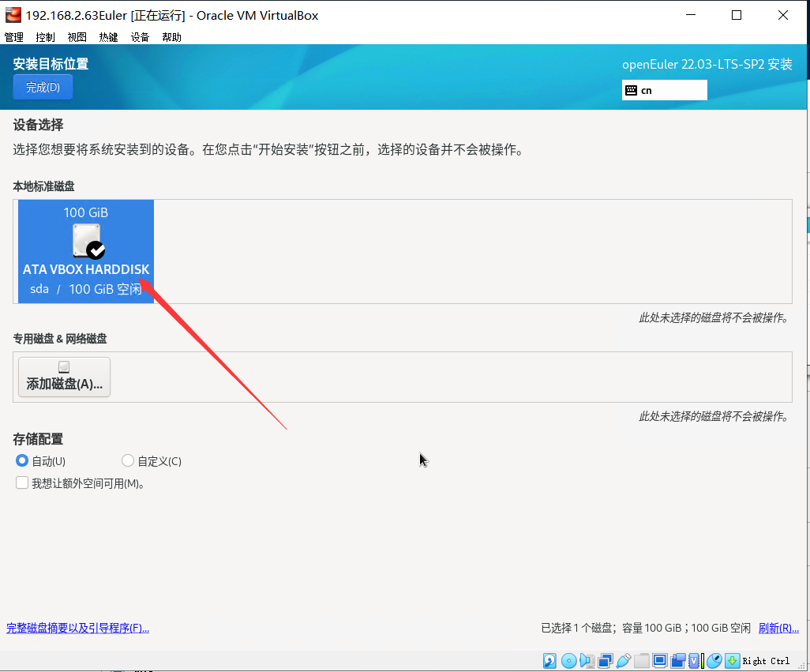Click the 专用磁盘 & 网络磁盘 label

[60, 339]
